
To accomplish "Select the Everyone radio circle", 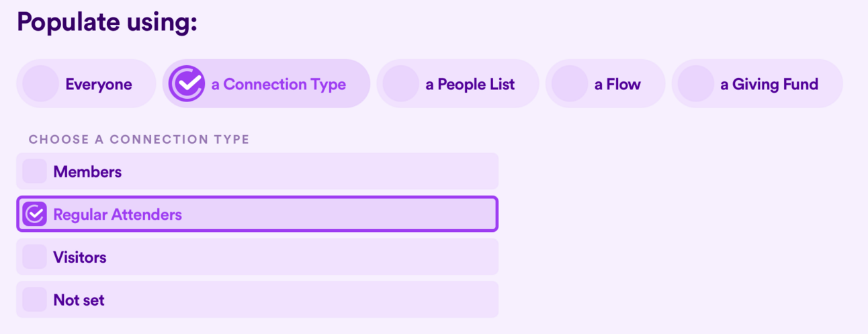I will [40, 84].
